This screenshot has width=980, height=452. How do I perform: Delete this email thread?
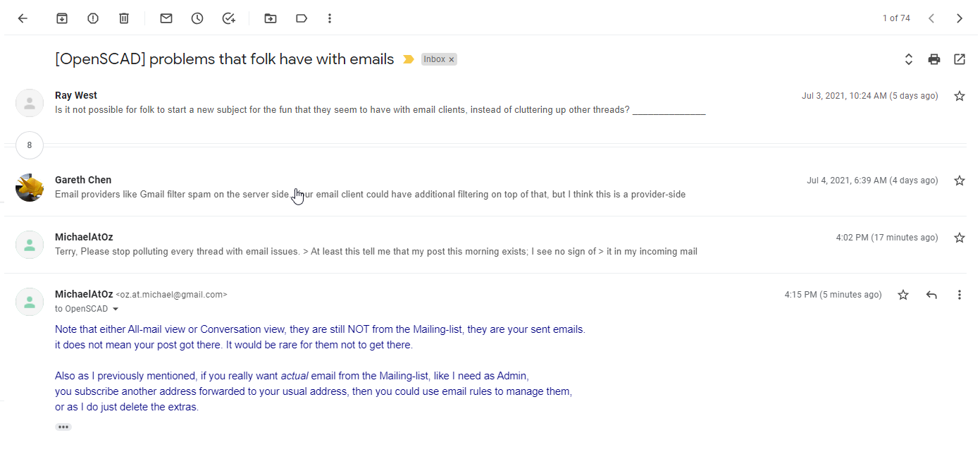(x=124, y=18)
